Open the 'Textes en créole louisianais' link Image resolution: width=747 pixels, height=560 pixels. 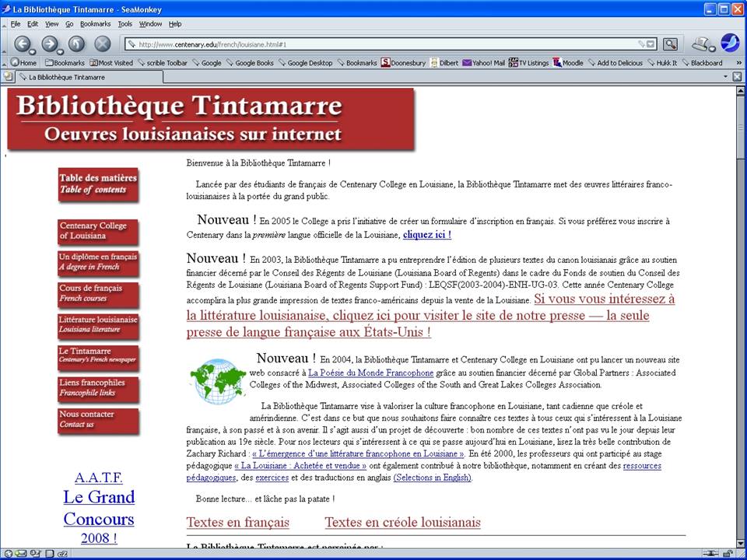(x=402, y=522)
